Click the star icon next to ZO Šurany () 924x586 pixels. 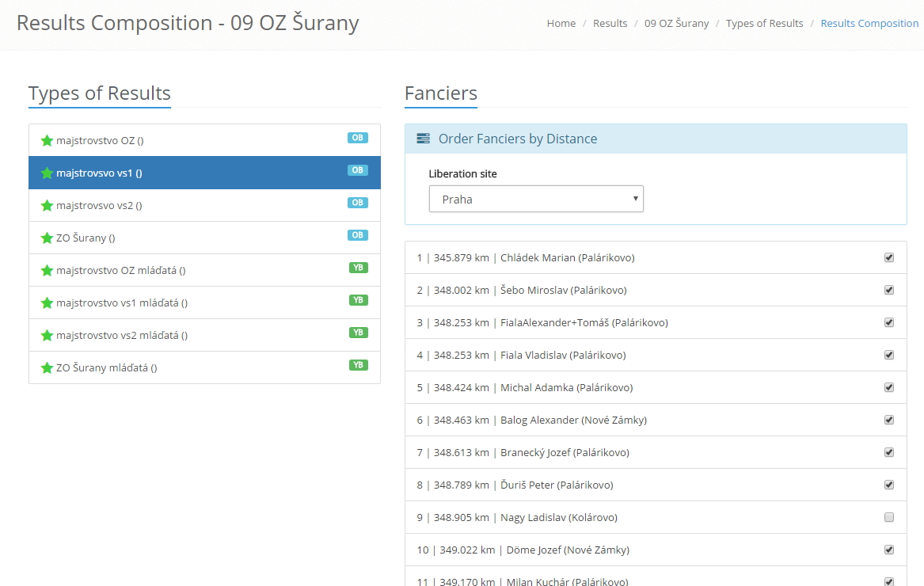point(47,238)
